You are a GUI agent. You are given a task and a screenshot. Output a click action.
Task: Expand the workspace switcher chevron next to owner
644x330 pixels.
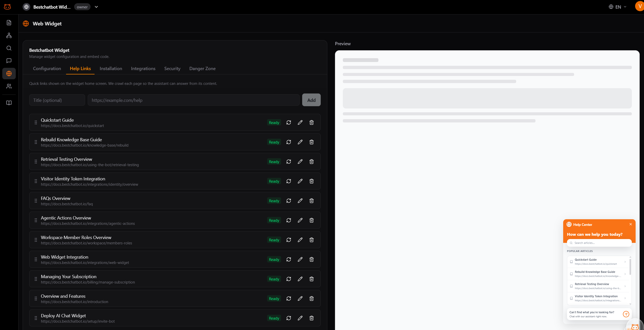coord(96,7)
